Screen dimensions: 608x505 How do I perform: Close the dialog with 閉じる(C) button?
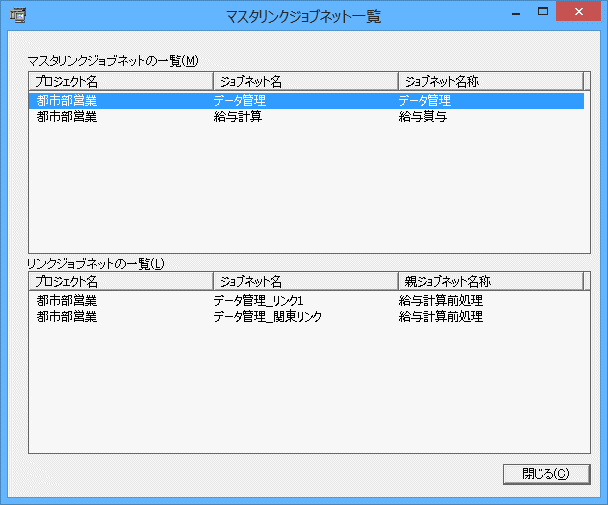tap(546, 474)
